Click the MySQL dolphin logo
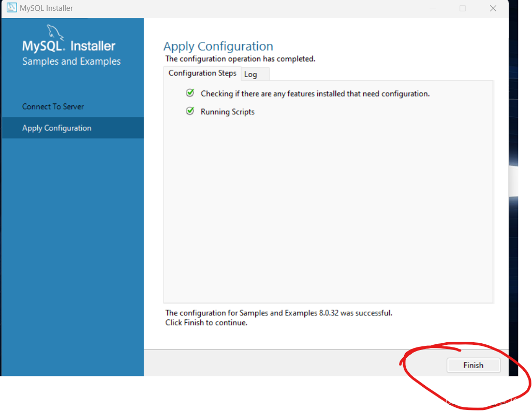Image resolution: width=532 pixels, height=411 pixels. point(55,32)
